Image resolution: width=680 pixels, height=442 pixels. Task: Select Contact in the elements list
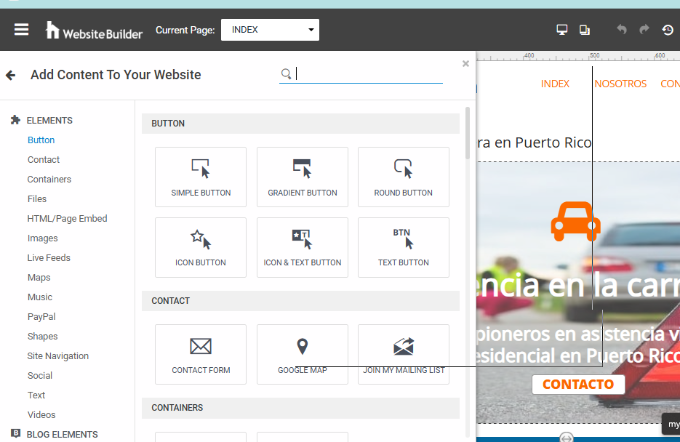43,160
